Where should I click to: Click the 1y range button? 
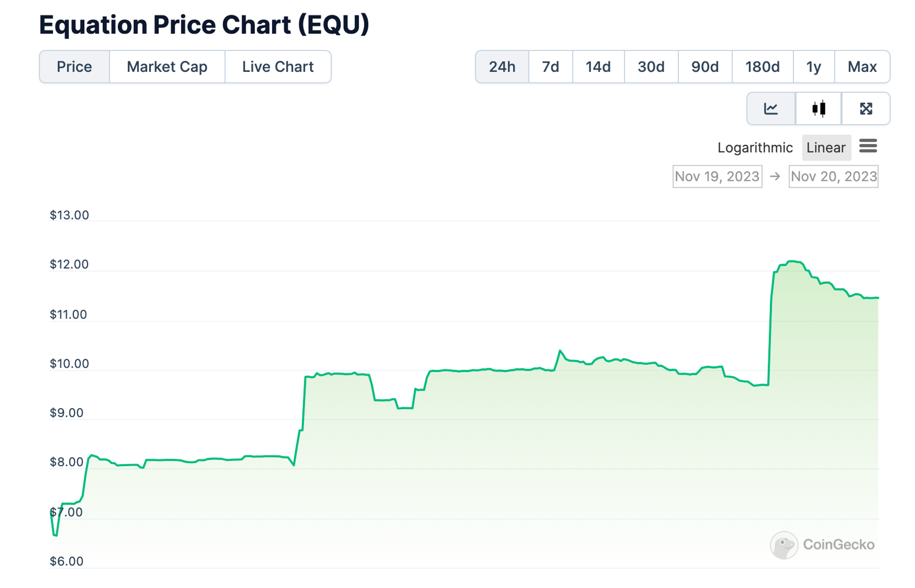coord(813,66)
